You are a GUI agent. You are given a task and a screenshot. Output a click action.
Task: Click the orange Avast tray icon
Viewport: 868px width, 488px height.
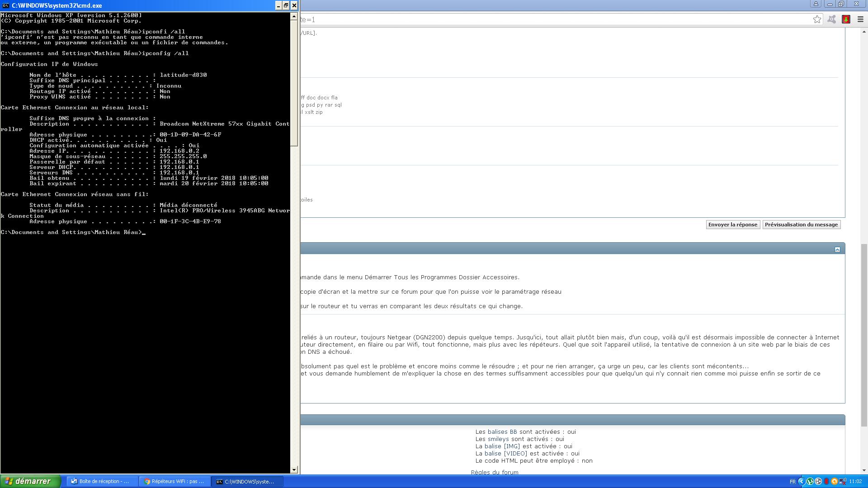(x=835, y=481)
